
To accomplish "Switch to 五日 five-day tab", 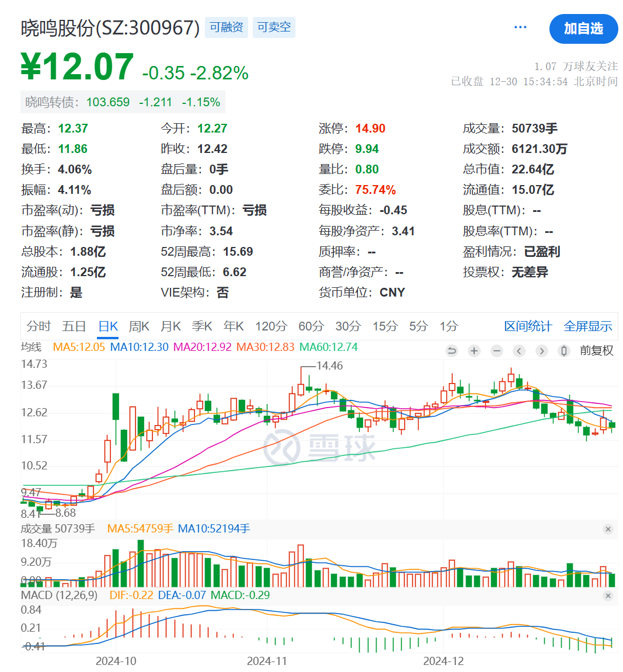I will (x=74, y=326).
